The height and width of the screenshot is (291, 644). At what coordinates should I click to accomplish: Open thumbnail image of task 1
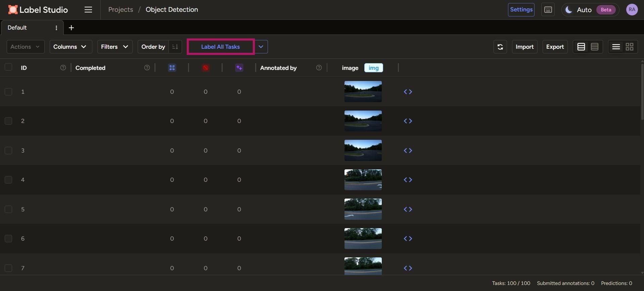(363, 92)
